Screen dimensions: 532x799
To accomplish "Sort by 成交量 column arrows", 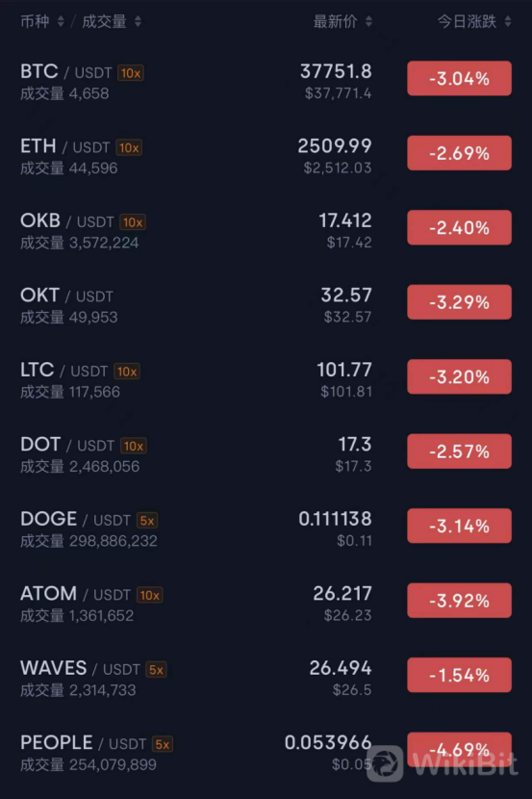I will point(138,21).
